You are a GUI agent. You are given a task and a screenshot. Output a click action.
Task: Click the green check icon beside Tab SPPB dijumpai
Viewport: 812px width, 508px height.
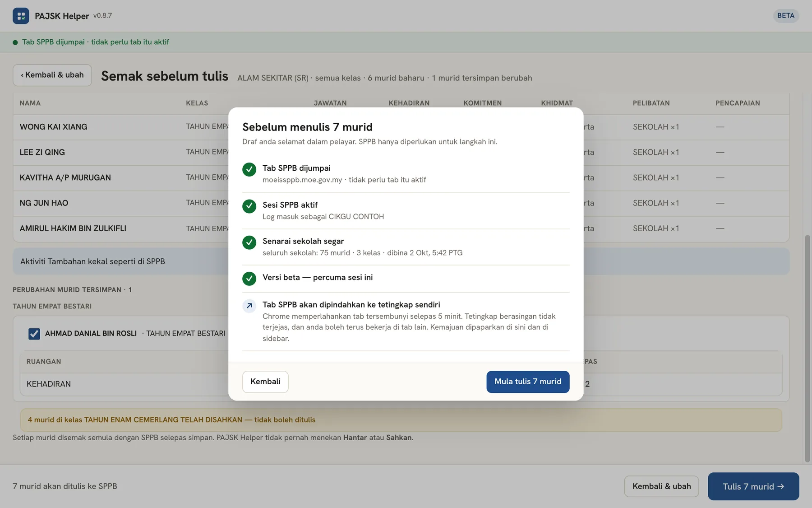(249, 169)
